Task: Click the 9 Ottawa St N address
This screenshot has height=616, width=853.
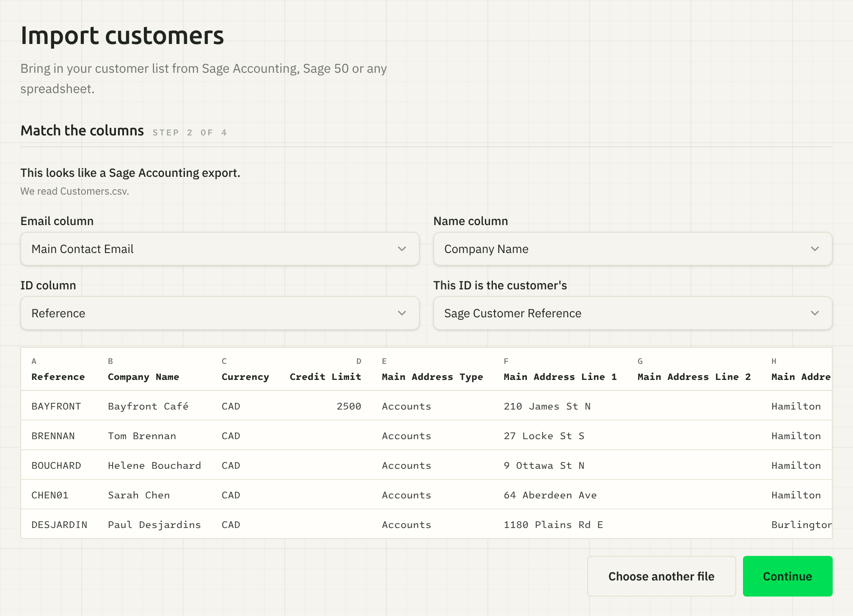Action: [x=544, y=465]
